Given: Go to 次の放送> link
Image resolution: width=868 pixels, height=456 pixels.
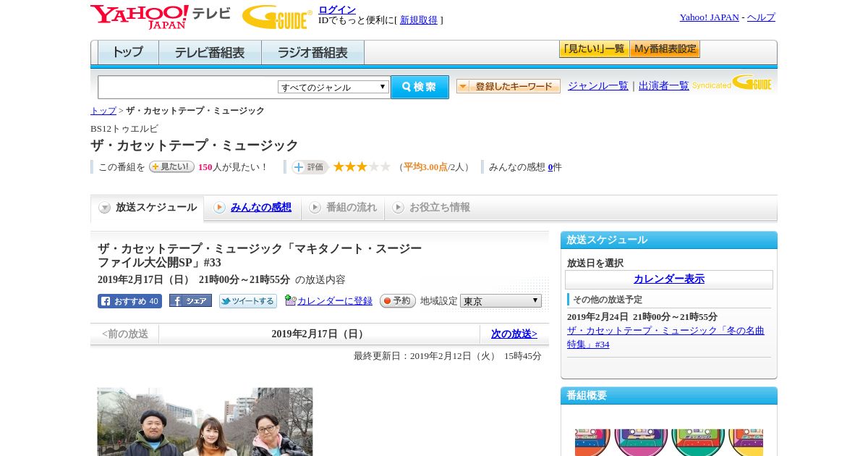Looking at the screenshot, I should pos(514,334).
